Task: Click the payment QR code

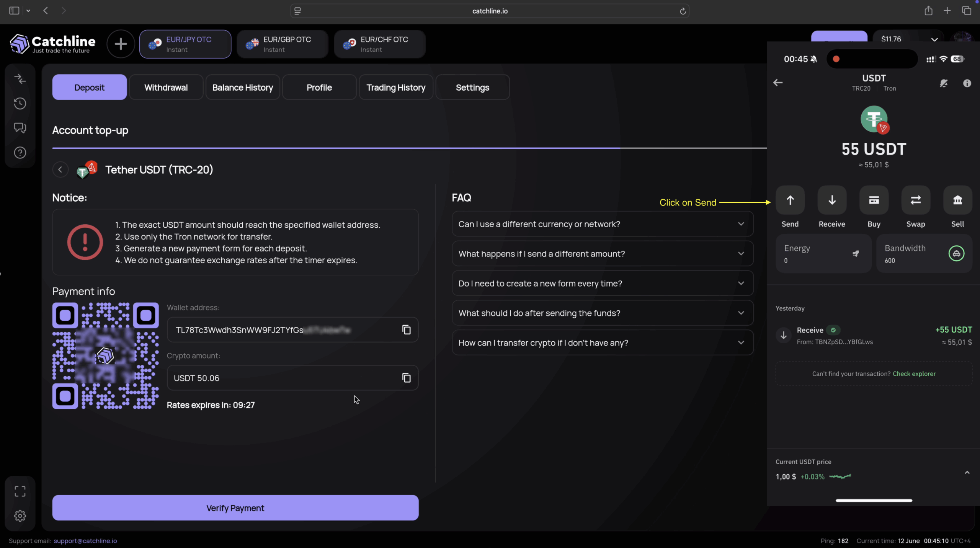Action: click(105, 356)
